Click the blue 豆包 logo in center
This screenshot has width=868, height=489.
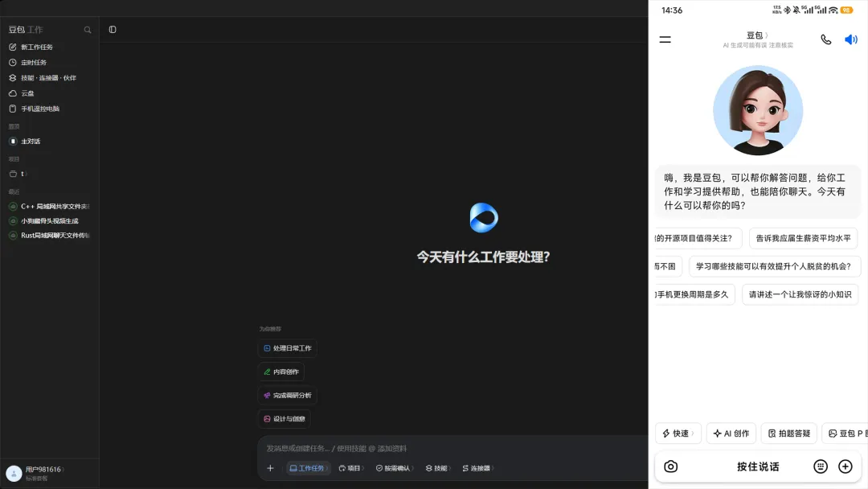point(483,218)
